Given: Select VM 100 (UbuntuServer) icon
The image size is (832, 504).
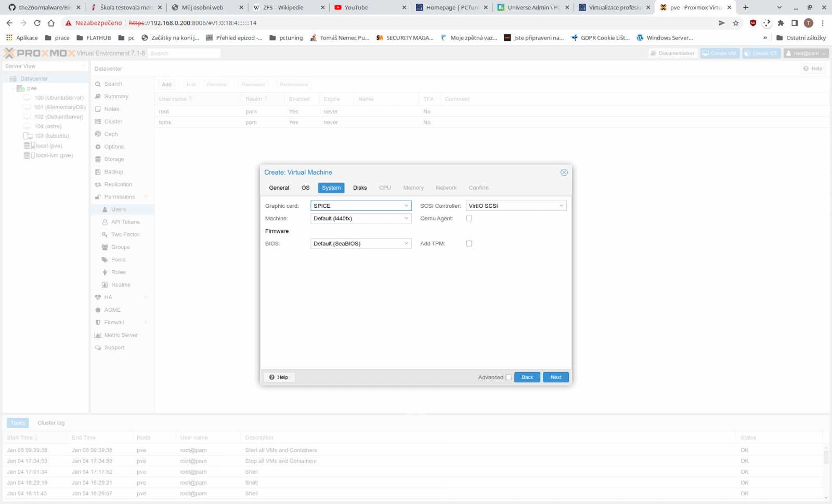Looking at the screenshot, I should (x=27, y=98).
